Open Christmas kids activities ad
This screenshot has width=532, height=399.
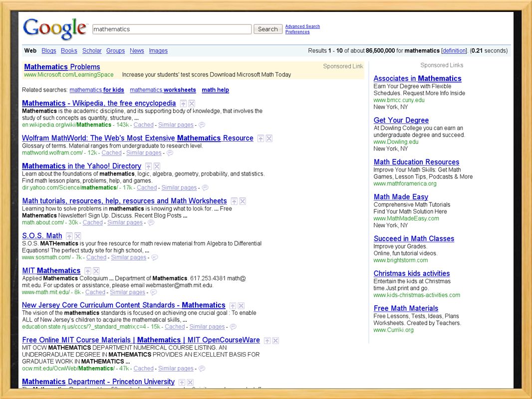tap(412, 273)
